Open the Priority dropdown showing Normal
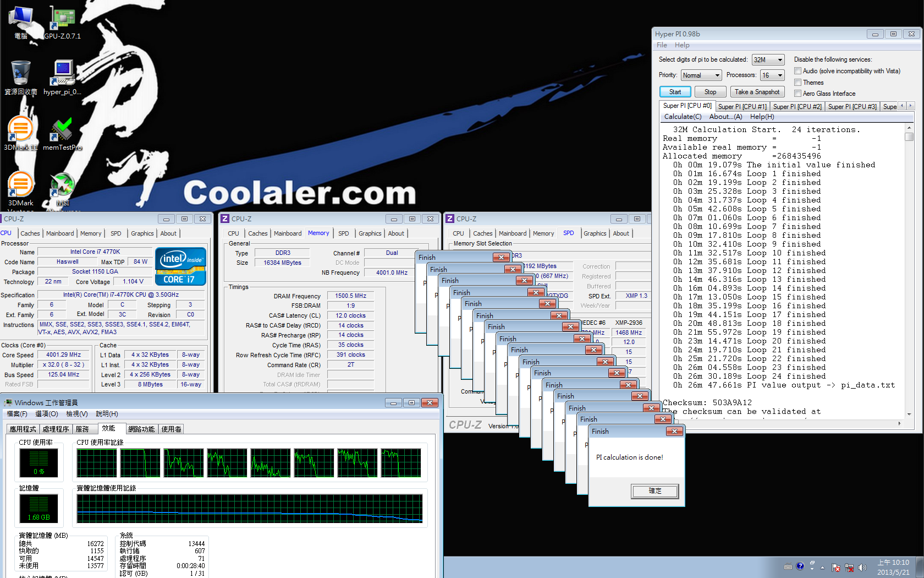This screenshot has height=578, width=924. pos(701,75)
